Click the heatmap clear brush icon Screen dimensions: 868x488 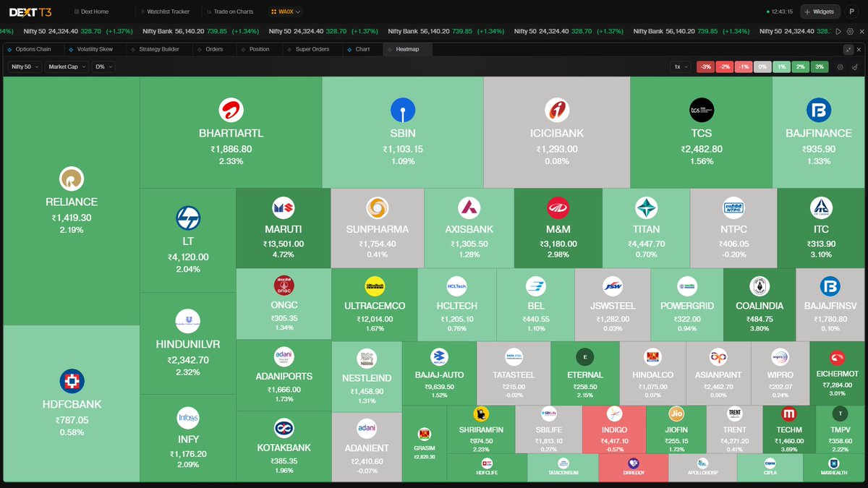pyautogui.click(x=854, y=67)
